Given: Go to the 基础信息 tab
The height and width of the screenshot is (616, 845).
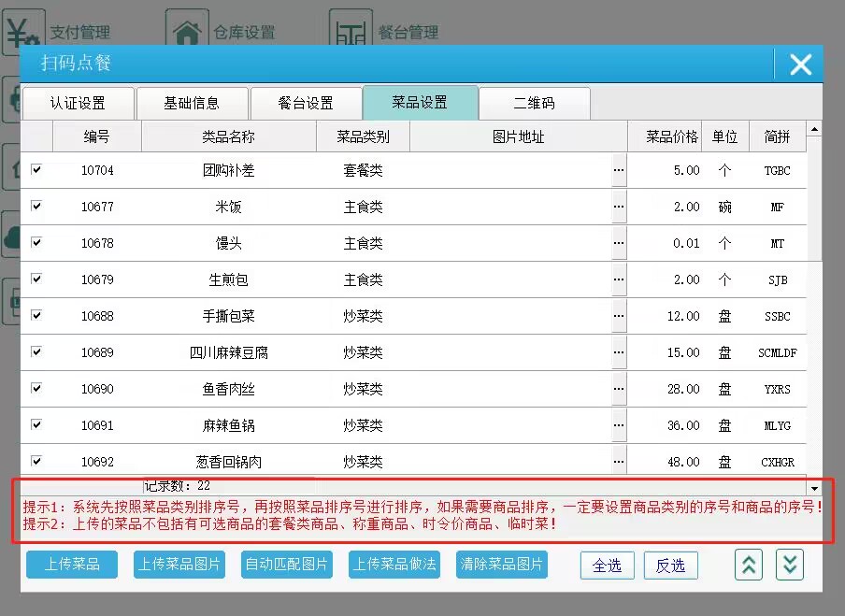Looking at the screenshot, I should [192, 103].
